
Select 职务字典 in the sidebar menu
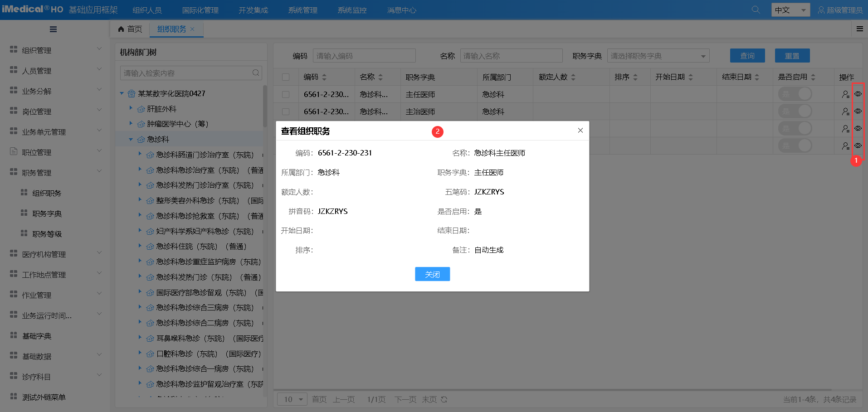click(x=47, y=213)
